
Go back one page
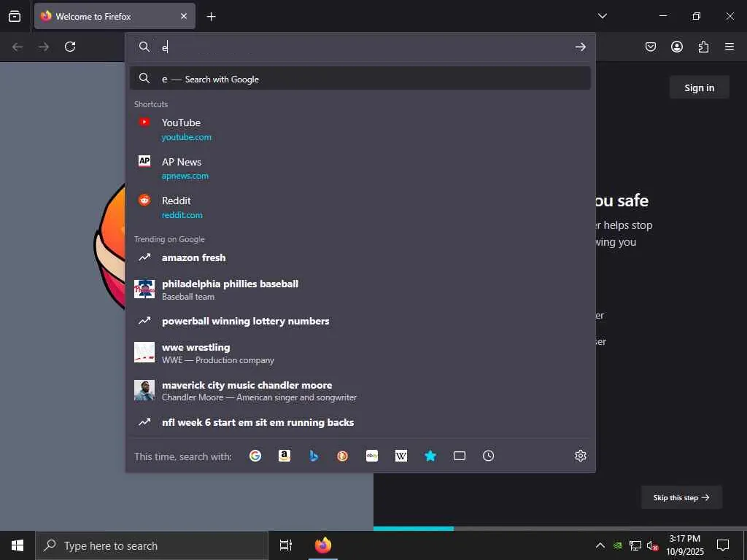tap(18, 47)
